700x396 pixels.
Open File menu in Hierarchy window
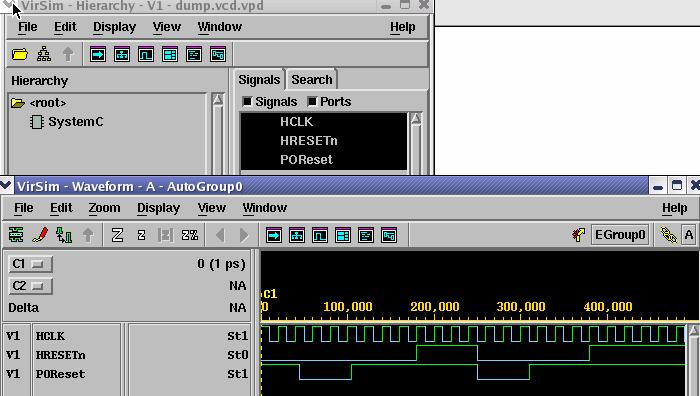click(28, 27)
